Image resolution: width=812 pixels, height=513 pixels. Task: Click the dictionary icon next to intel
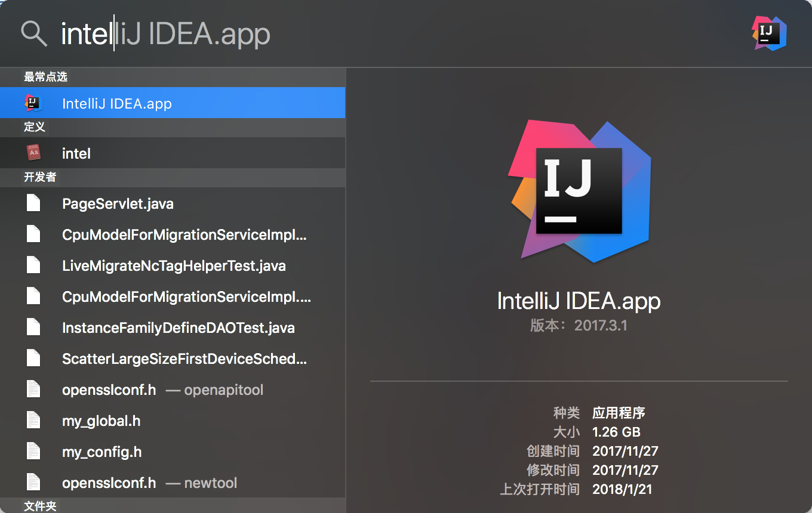tap(33, 153)
